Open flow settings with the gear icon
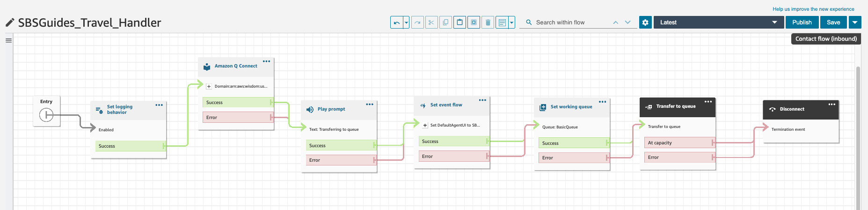 coord(645,22)
